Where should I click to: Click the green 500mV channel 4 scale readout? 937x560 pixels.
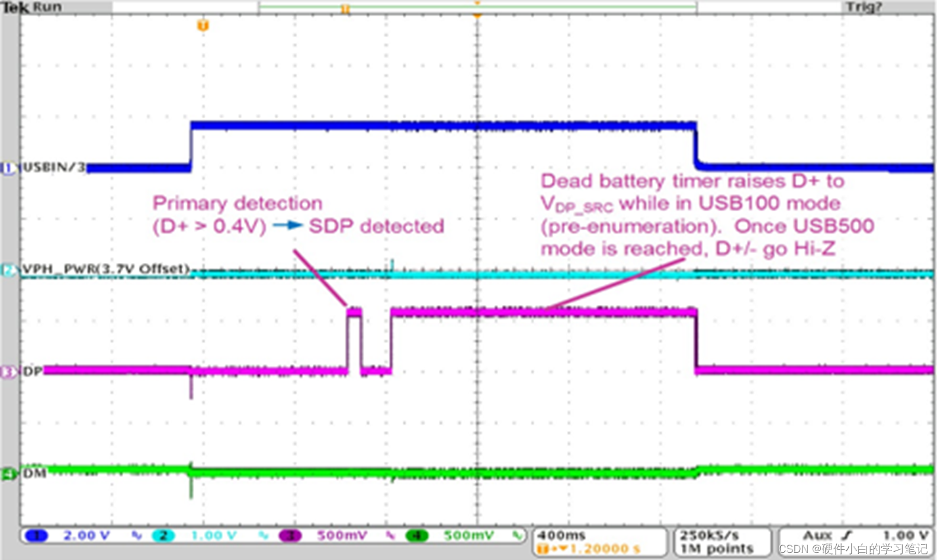click(468, 536)
